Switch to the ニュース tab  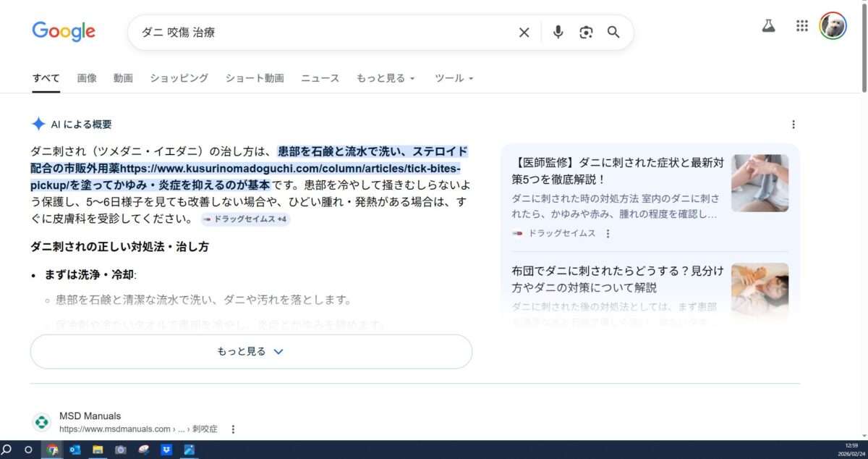click(x=320, y=78)
